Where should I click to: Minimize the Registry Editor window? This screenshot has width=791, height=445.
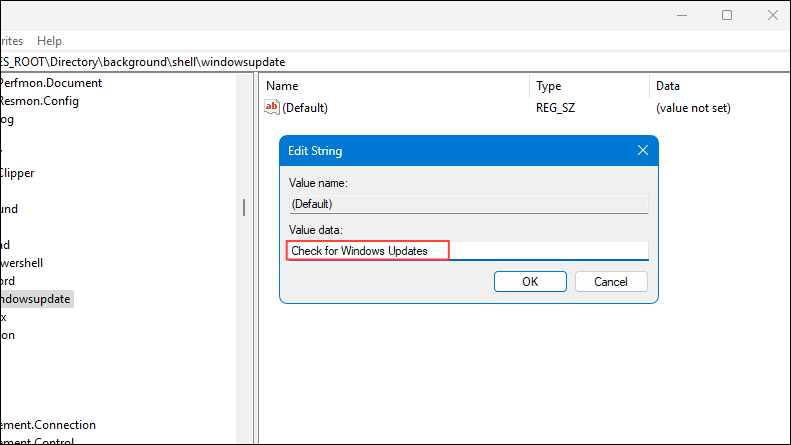pyautogui.click(x=682, y=16)
